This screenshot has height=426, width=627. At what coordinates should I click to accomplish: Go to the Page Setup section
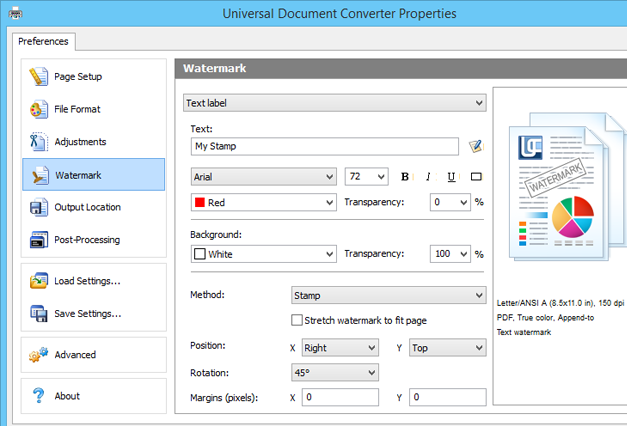94,76
